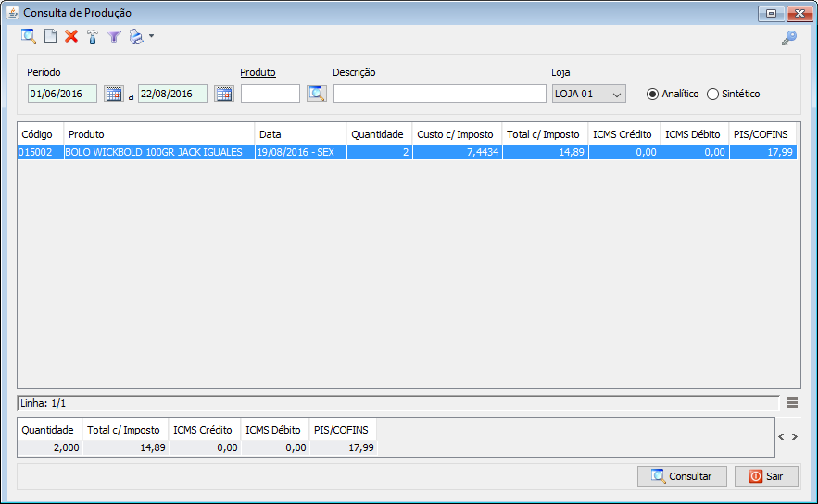This screenshot has width=818, height=504.
Task: Open the Loja dropdown showing LOJA 01
Action: click(x=588, y=94)
